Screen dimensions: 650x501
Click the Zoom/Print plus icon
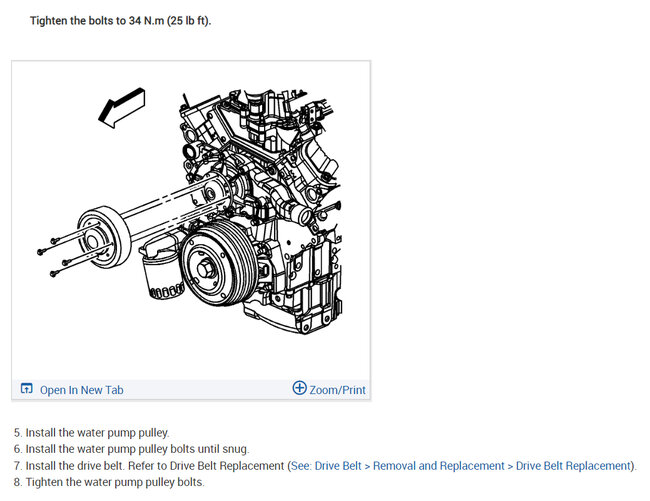click(299, 388)
